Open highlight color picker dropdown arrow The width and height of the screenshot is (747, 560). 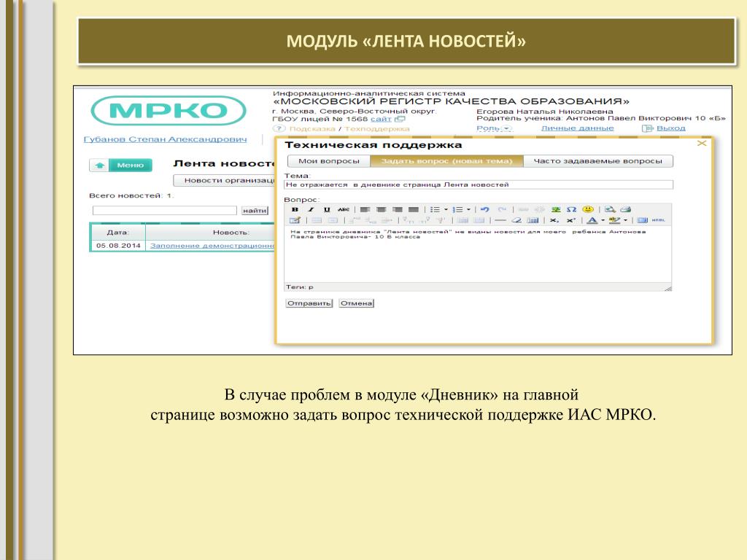point(625,220)
